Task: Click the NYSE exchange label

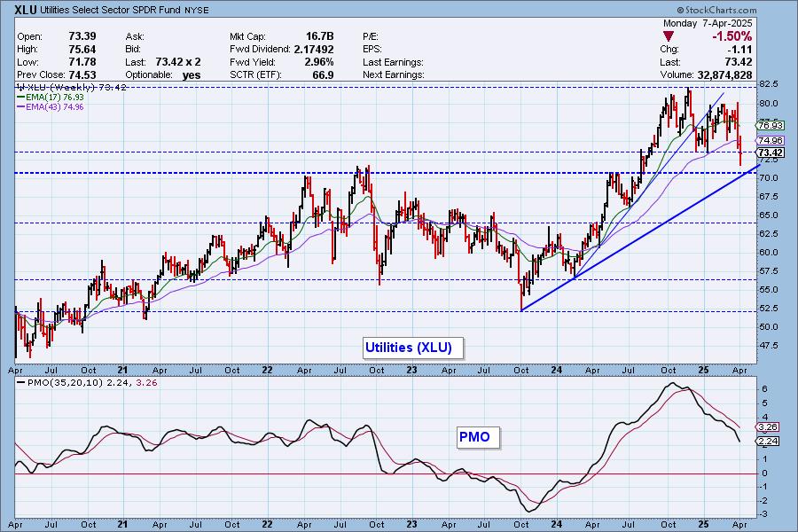Action: tap(197, 10)
